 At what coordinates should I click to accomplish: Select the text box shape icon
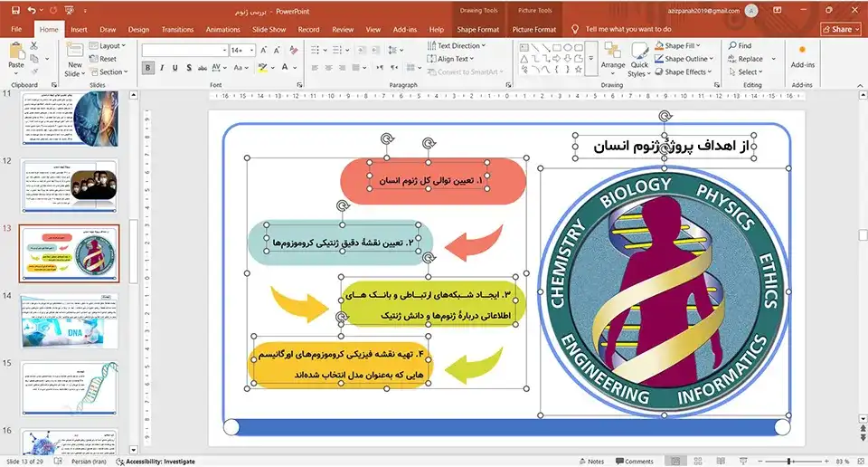pos(524,48)
